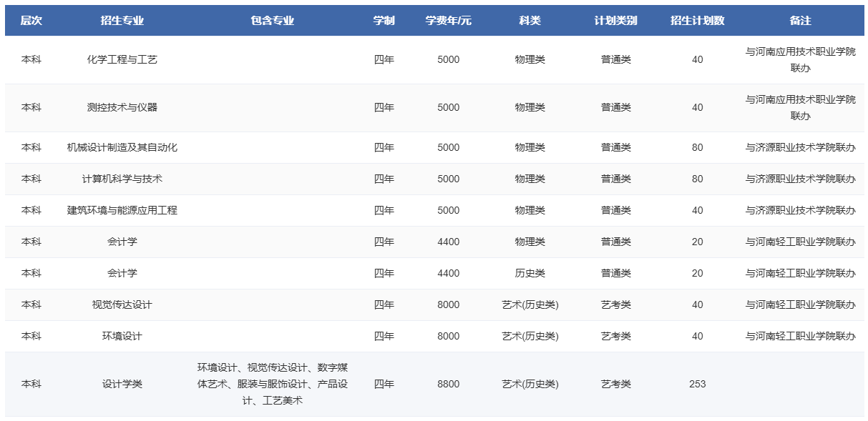Viewport: 868px width, 421px height.
Task: Click 本科 in the 设计学类 row
Action: [x=31, y=384]
